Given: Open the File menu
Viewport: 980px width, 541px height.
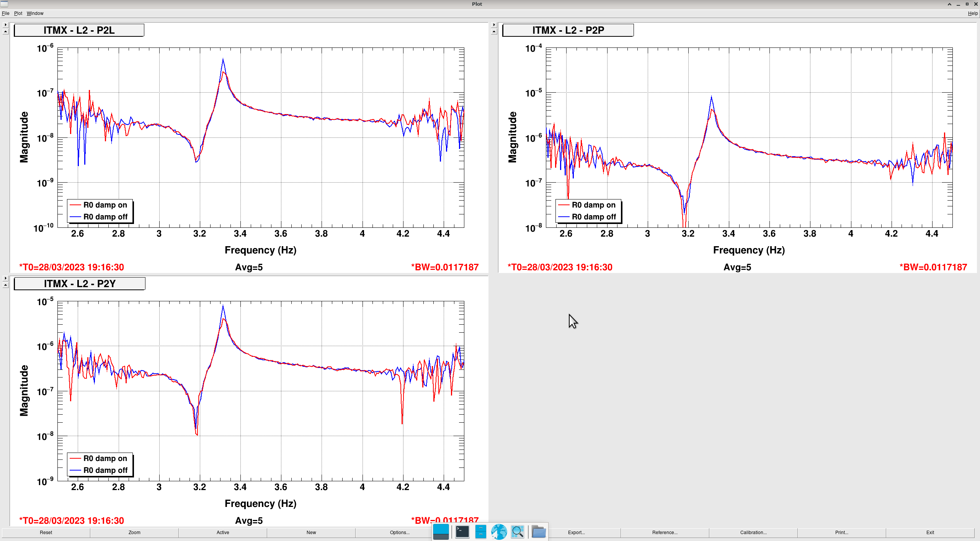Looking at the screenshot, I should [5, 13].
